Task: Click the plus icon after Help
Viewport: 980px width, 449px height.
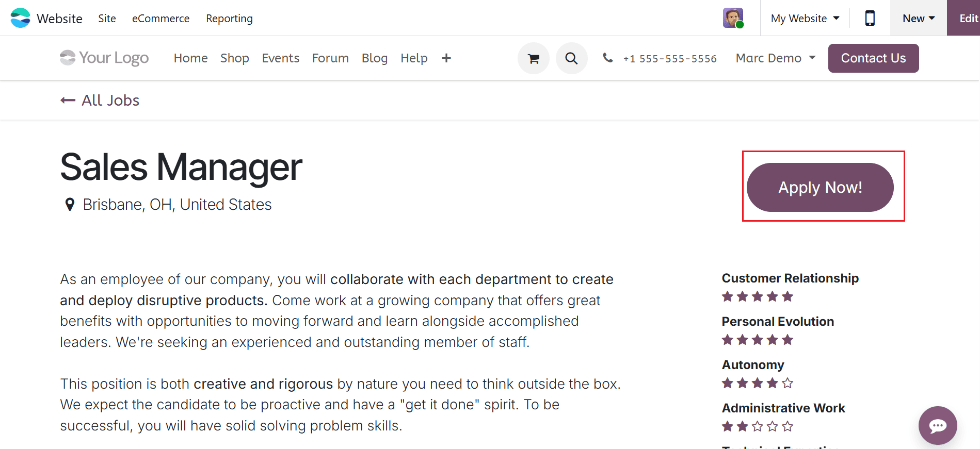Action: point(446,58)
